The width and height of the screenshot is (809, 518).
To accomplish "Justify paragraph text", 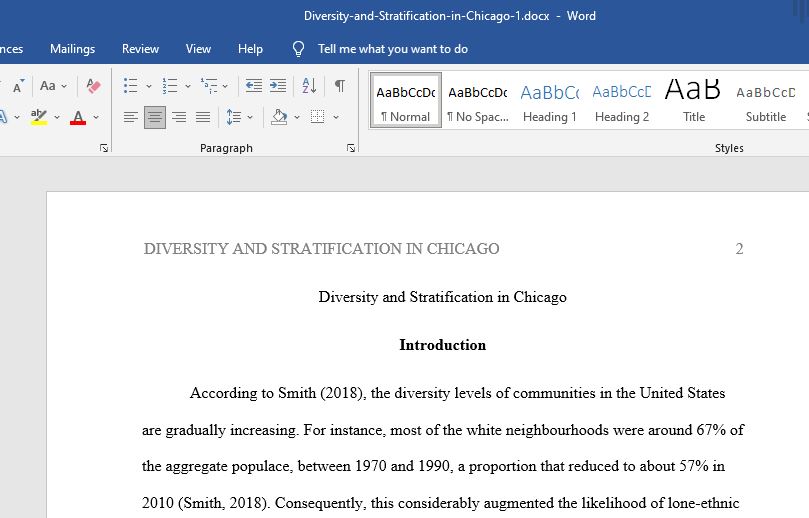I will pyautogui.click(x=203, y=118).
